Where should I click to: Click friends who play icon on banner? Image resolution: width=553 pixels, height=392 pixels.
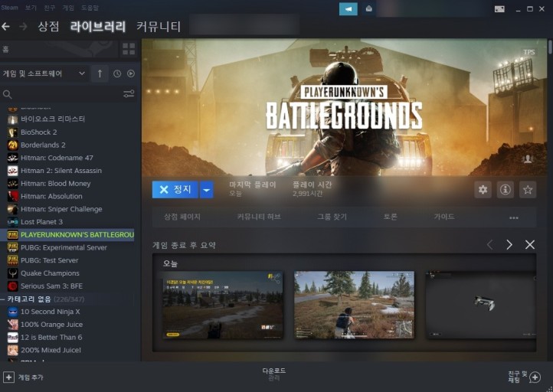pos(528,159)
